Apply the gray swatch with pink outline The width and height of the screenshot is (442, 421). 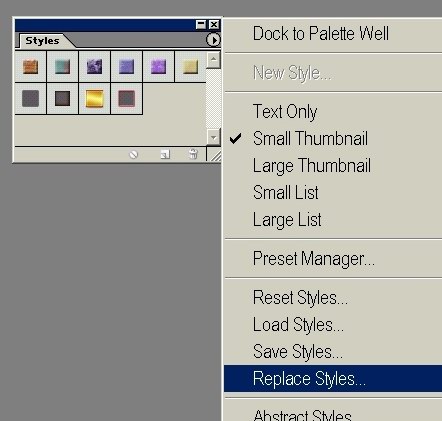click(x=126, y=98)
